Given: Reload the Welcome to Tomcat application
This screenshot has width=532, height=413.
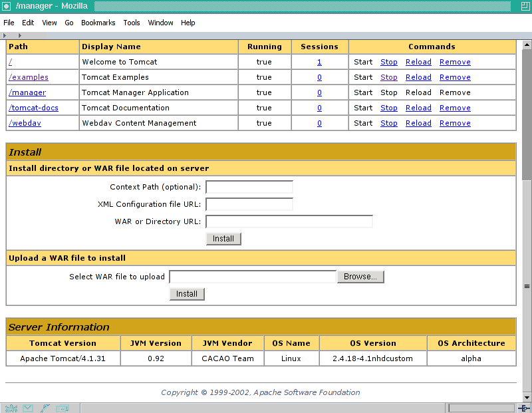Looking at the screenshot, I should [x=418, y=62].
